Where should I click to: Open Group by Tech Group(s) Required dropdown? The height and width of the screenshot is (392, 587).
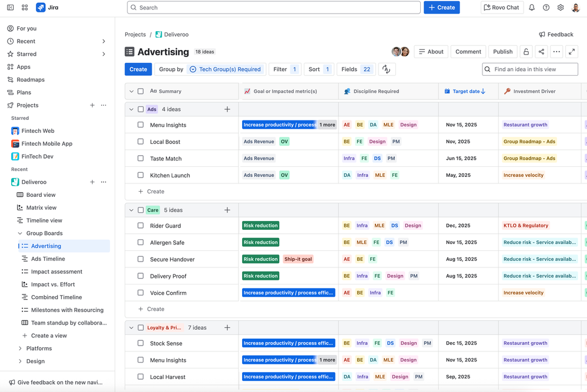tap(210, 69)
